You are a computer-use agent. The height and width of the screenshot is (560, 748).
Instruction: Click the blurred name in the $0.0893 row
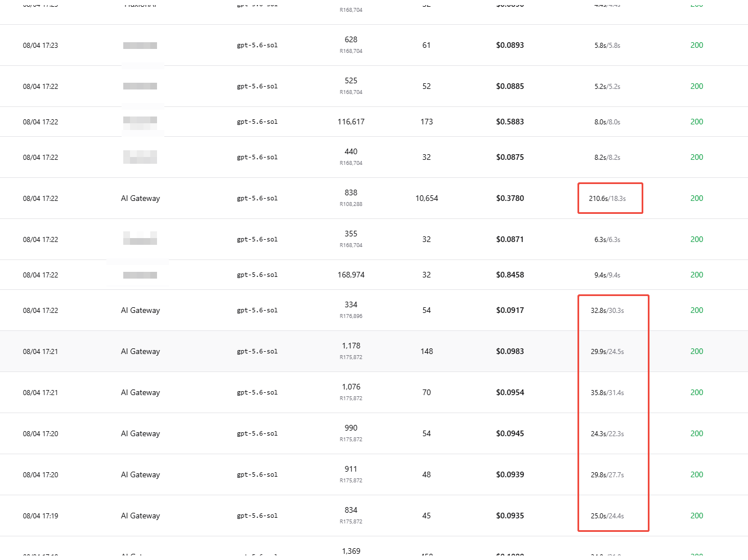coord(140,46)
